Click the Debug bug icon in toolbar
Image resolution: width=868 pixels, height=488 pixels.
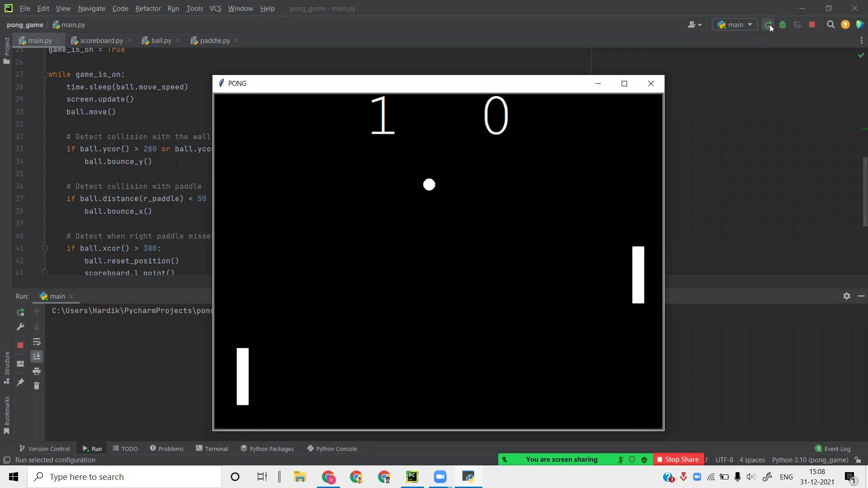click(783, 25)
